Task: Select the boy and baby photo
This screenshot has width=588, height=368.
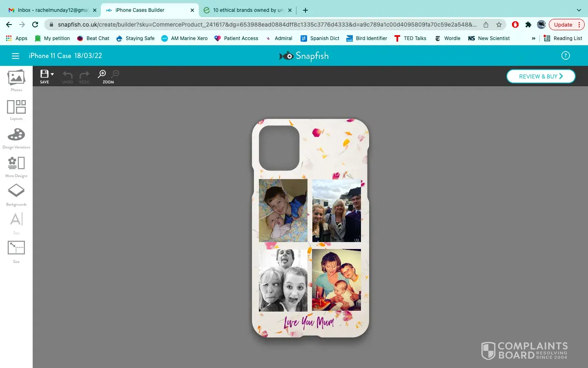Action: point(283,210)
